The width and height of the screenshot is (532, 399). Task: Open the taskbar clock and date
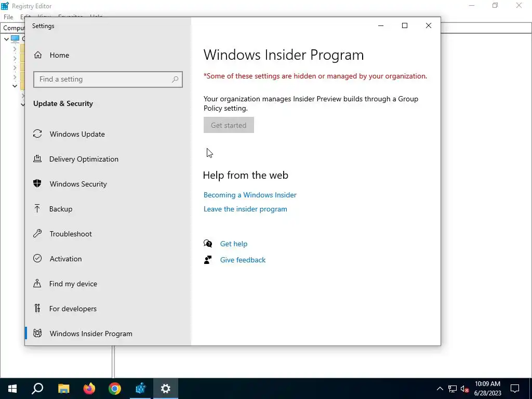[x=487, y=389]
